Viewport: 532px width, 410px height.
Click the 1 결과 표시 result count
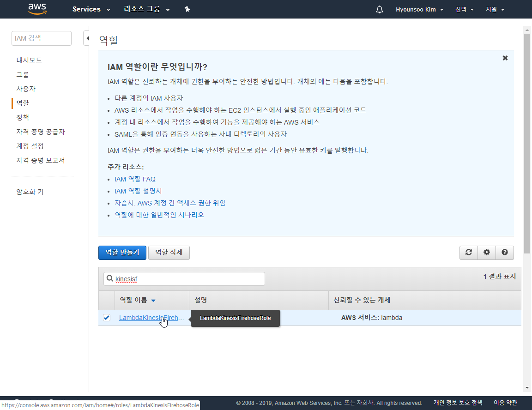tap(499, 277)
